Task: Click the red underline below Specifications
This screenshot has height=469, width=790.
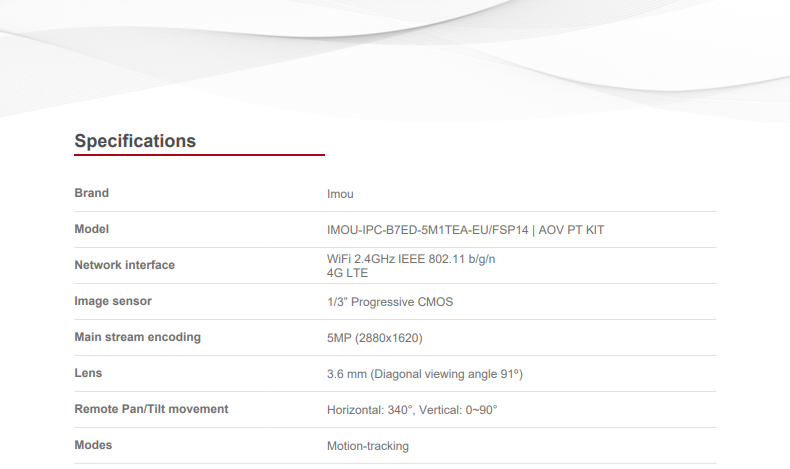Action: point(199,155)
